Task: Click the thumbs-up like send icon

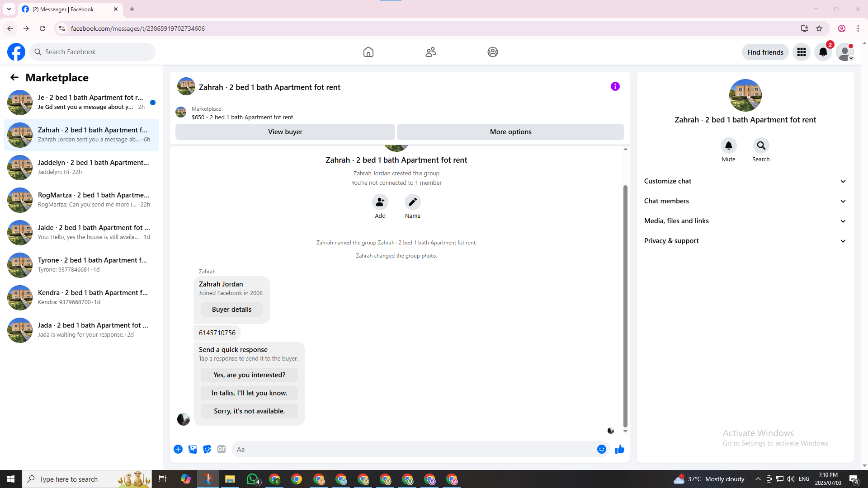Action: 619,449
